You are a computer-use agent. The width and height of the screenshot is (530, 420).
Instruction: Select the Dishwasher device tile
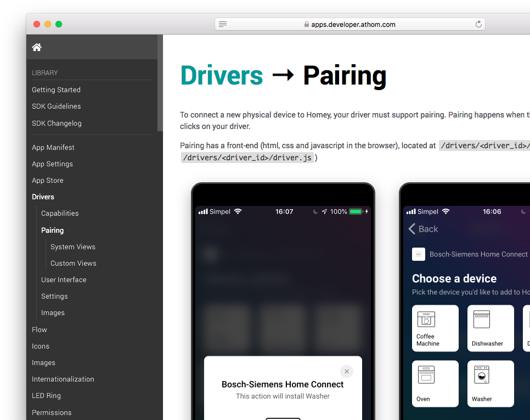coord(490,328)
